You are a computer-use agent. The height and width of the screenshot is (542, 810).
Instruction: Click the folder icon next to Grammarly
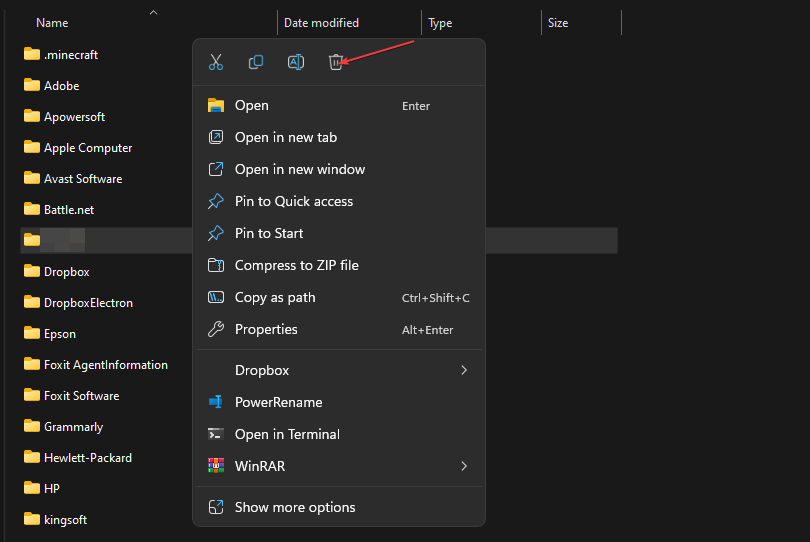(x=32, y=426)
